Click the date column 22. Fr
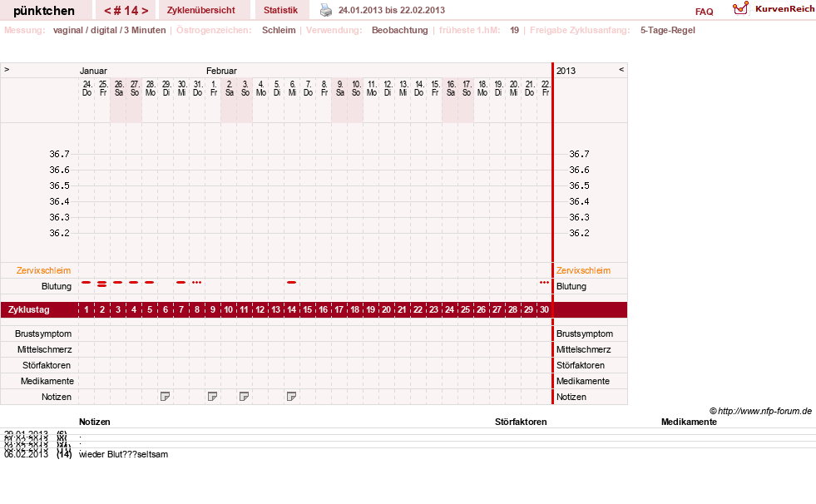 tap(546, 88)
